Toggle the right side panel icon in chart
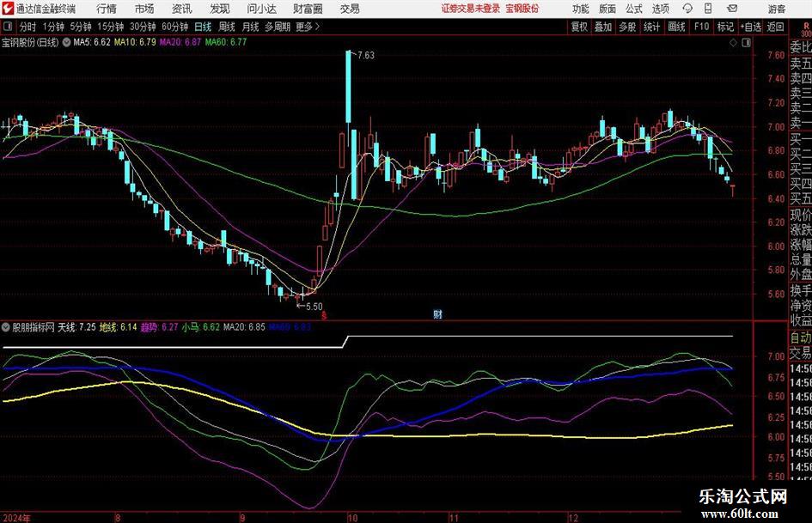Screen dimensions: 812x523 coord(746,43)
